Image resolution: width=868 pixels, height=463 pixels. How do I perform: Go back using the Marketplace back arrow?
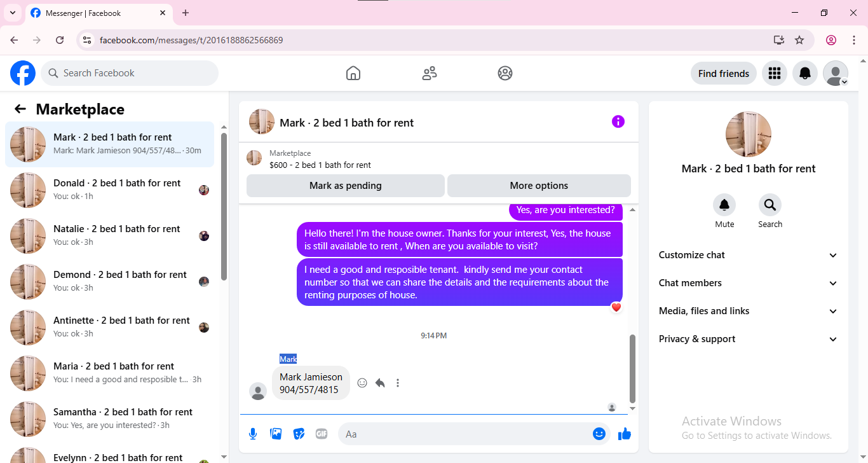20,109
